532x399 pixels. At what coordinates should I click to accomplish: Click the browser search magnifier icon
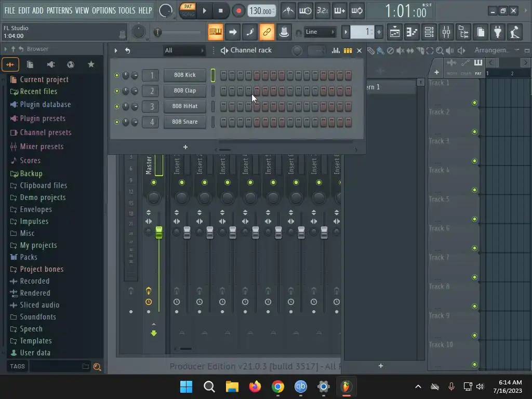[x=97, y=367]
